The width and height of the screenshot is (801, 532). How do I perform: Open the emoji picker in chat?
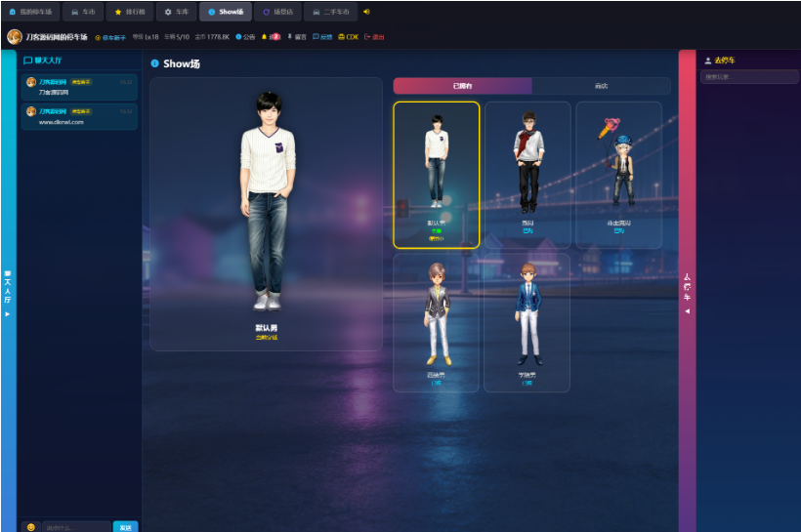pos(31,527)
